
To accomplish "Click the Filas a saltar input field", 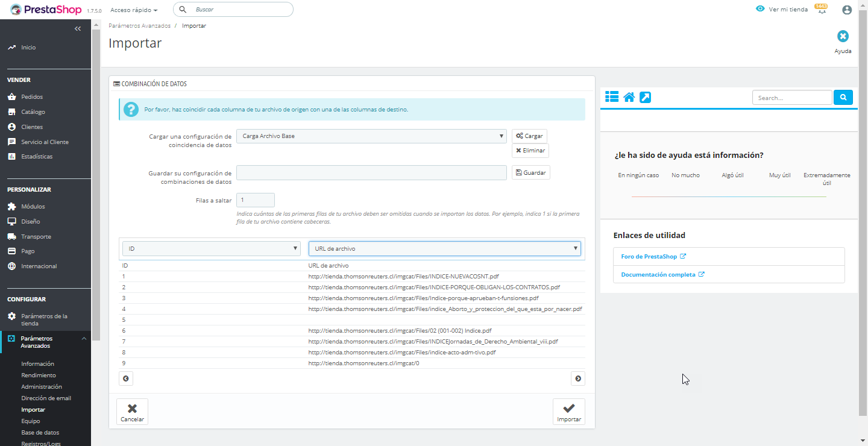I will coord(256,200).
